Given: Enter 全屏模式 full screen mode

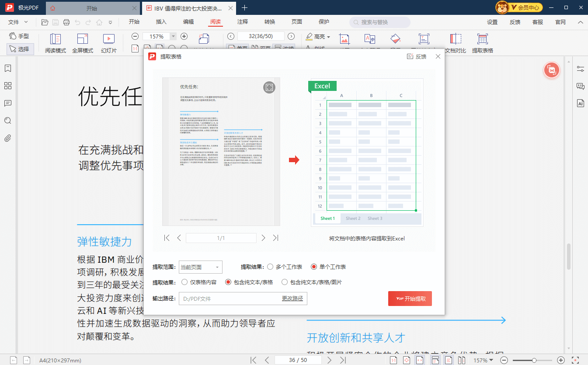Looking at the screenshot, I should [82, 42].
